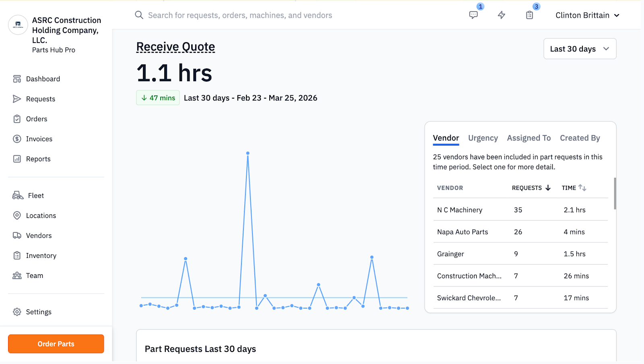Select the N C Machinery vendor row
Image resolution: width=644 pixels, height=364 pixels.
pos(520,210)
